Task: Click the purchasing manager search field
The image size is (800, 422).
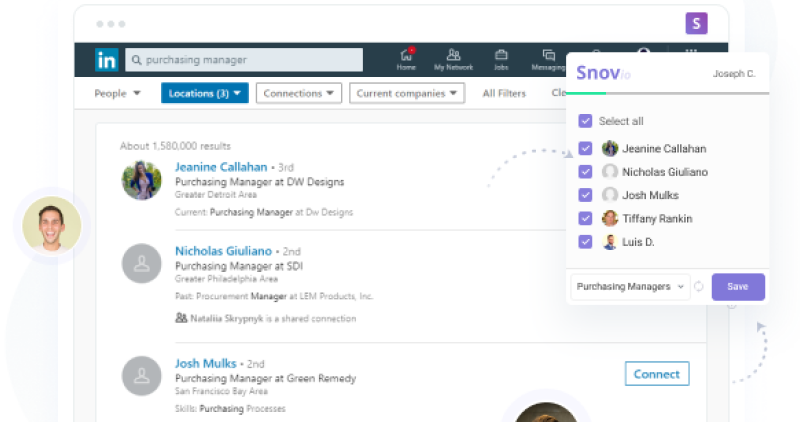Action: click(244, 60)
